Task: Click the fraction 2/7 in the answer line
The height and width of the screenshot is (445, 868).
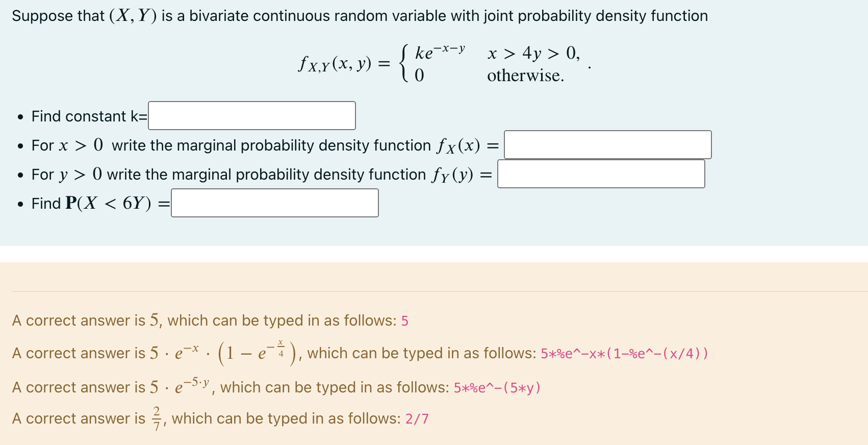Action: pos(157,418)
